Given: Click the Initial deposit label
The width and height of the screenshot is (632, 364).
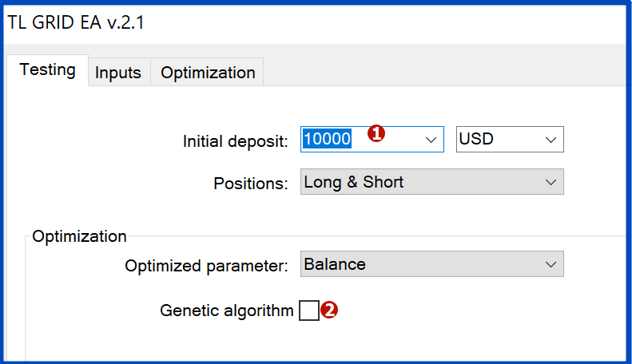Looking at the screenshot, I should coord(235,141).
